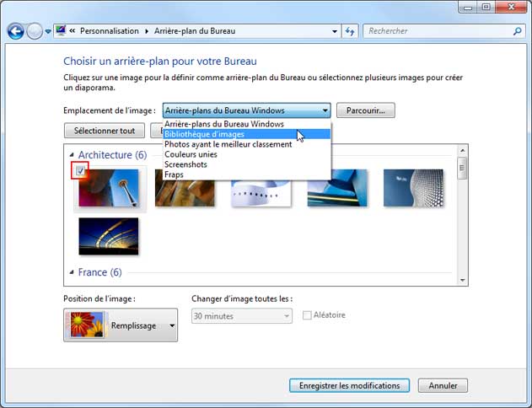Refresh the page with the arrows icon

tap(350, 31)
